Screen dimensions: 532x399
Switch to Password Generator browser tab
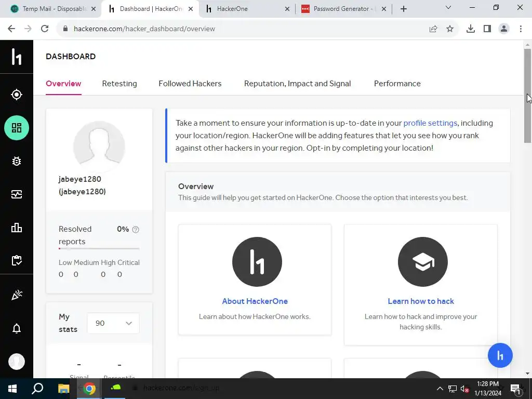[343, 9]
